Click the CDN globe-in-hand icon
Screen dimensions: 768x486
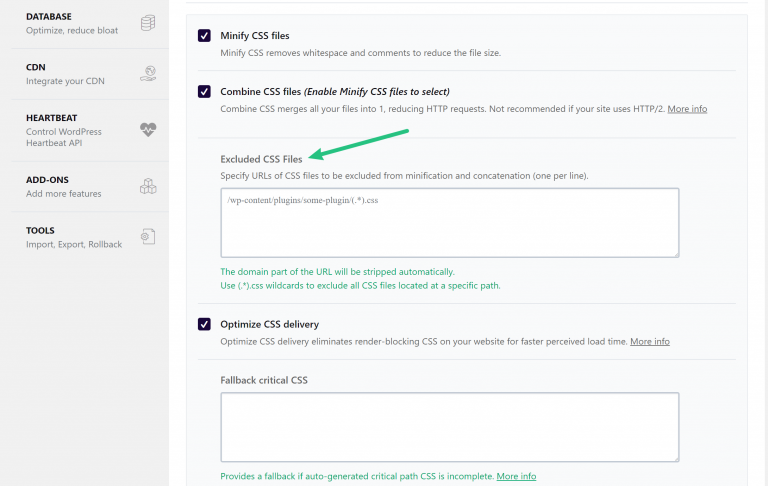click(148, 73)
